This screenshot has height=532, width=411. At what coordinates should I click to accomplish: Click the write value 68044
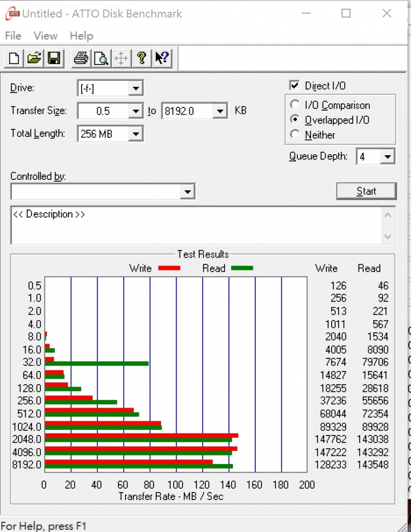333,414
